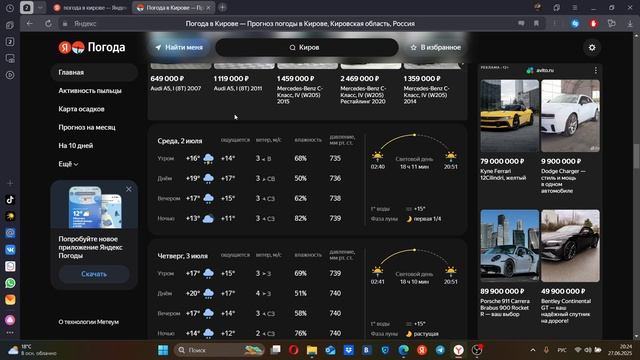Open the taskbar weather widget showing 18°C
This screenshot has width=640, height=360.
[x=32, y=350]
